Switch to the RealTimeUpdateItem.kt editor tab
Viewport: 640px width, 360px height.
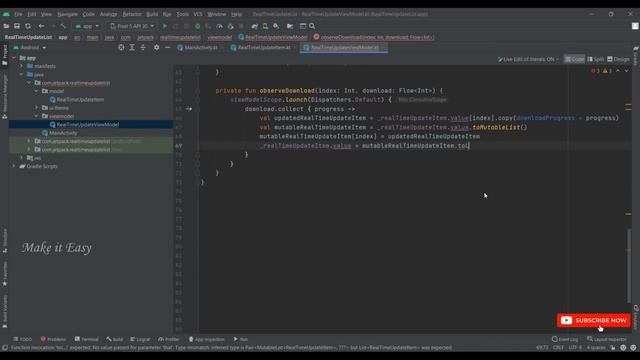[264, 48]
